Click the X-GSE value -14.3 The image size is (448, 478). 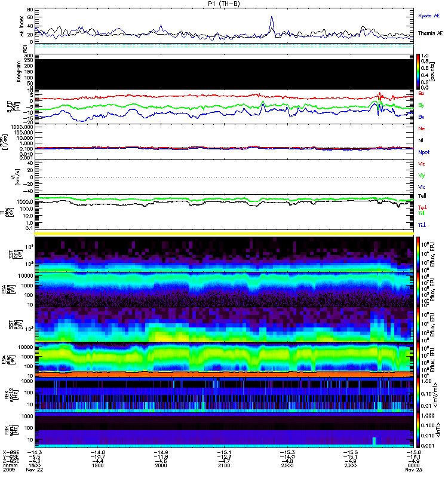pos(35,452)
